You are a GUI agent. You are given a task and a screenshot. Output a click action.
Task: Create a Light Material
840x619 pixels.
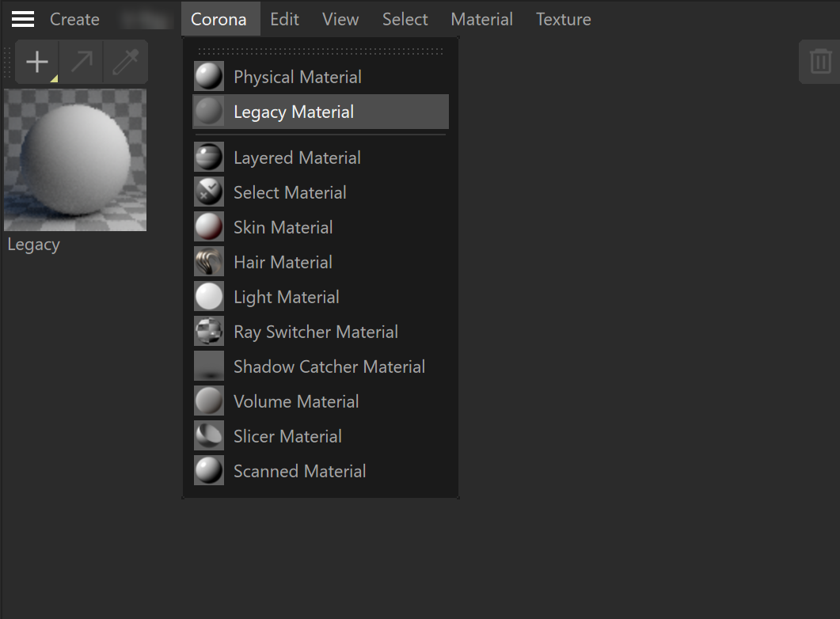coord(321,297)
